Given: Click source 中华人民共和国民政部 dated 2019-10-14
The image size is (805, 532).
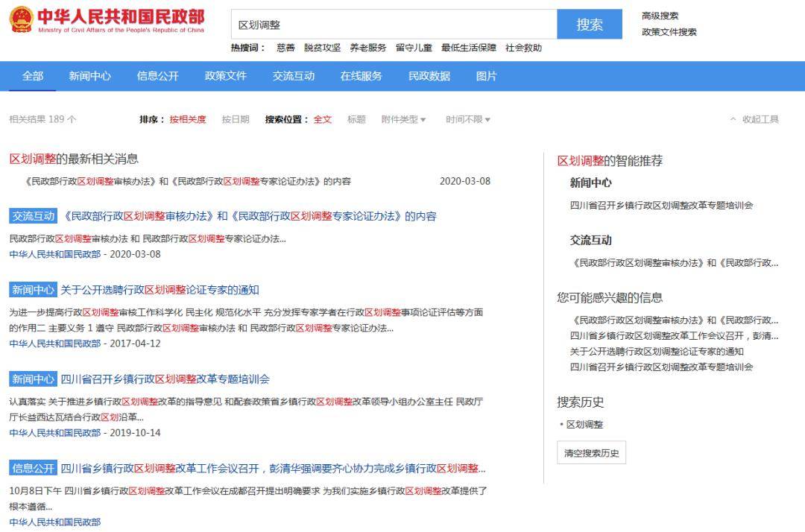Looking at the screenshot, I should 55,432.
